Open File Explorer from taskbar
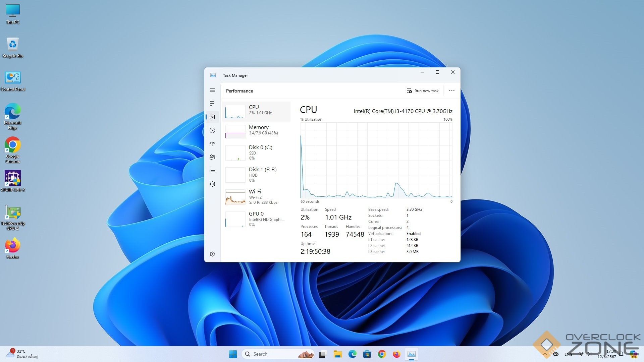The width and height of the screenshot is (644, 362). pos(337,354)
